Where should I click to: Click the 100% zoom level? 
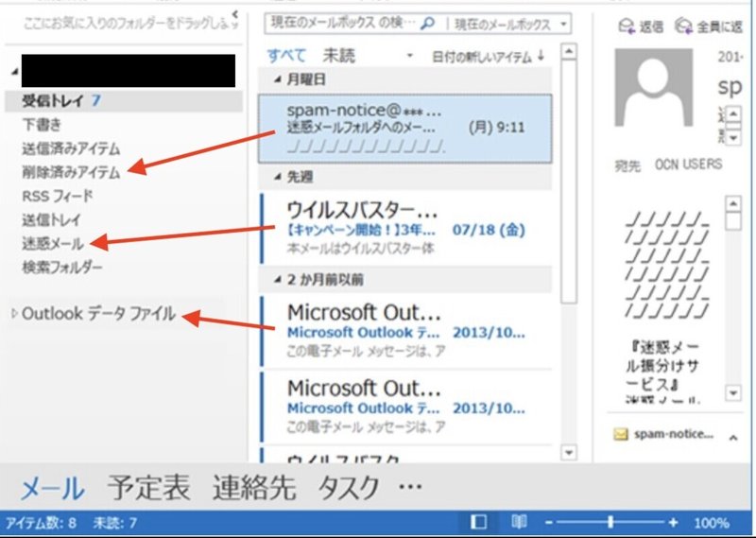click(712, 523)
